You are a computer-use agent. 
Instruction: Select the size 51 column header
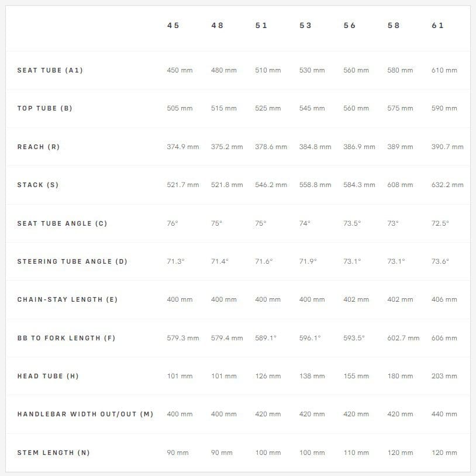[261, 26]
